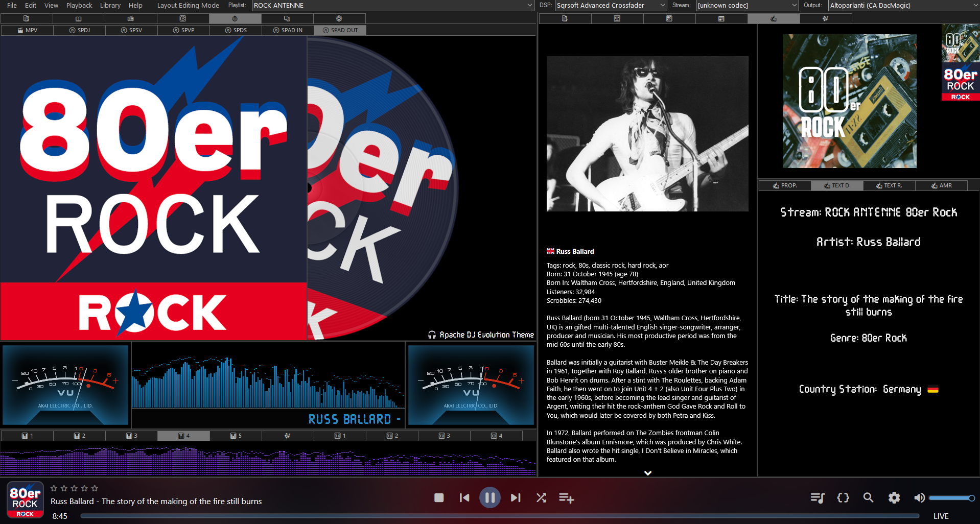The image size is (980, 524).
Task: Switch to the MPV tab
Action: click(27, 30)
